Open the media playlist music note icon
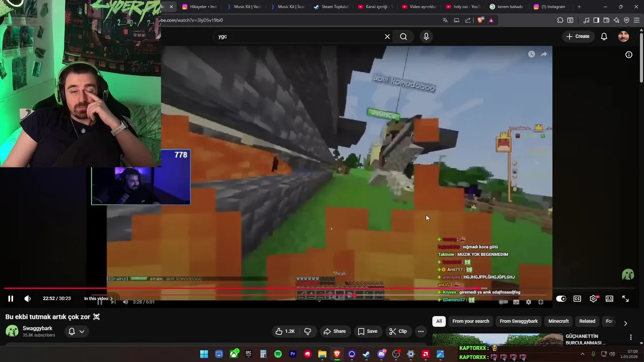This screenshot has width=644, height=362. (586, 20)
